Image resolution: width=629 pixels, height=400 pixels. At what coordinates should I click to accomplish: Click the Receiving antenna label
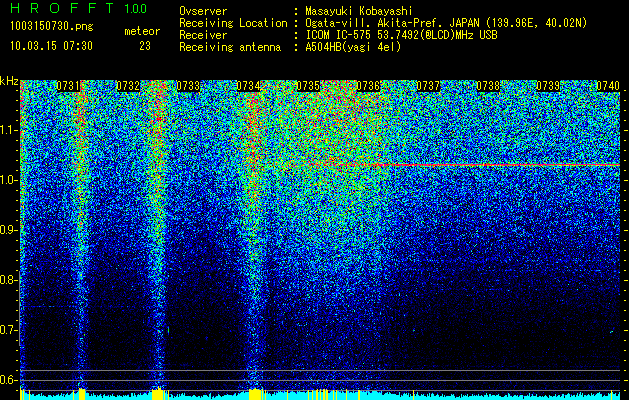[x=230, y=47]
